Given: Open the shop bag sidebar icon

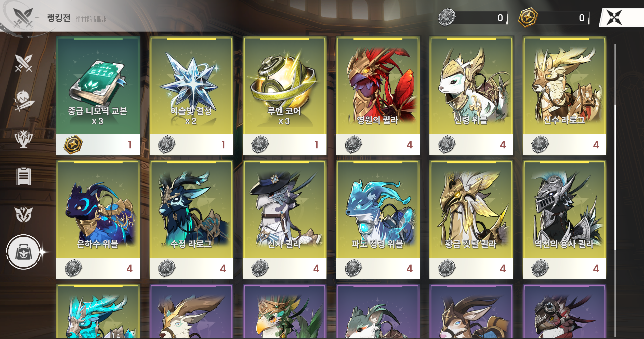Looking at the screenshot, I should click(24, 252).
